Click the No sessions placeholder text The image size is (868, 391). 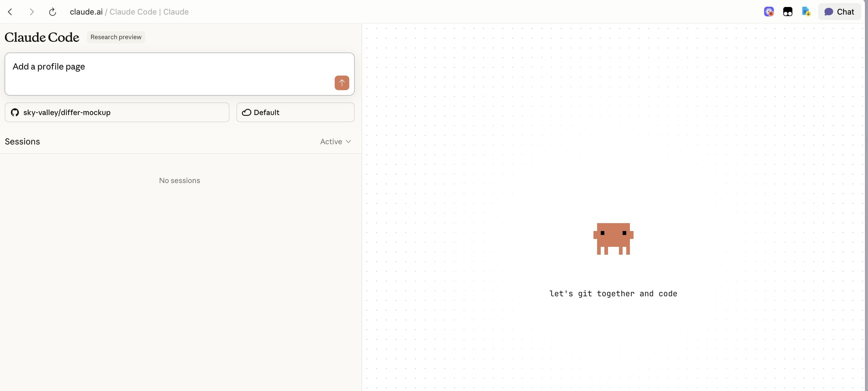[179, 181]
